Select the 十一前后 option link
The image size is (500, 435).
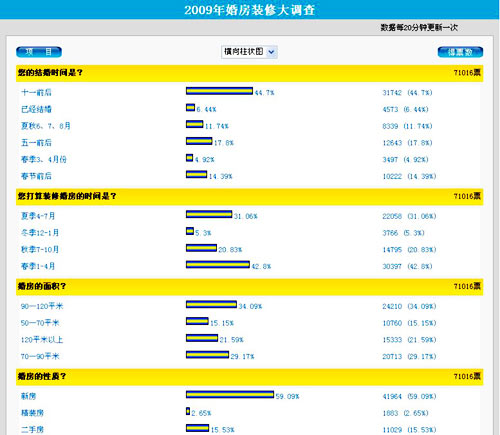36,92
